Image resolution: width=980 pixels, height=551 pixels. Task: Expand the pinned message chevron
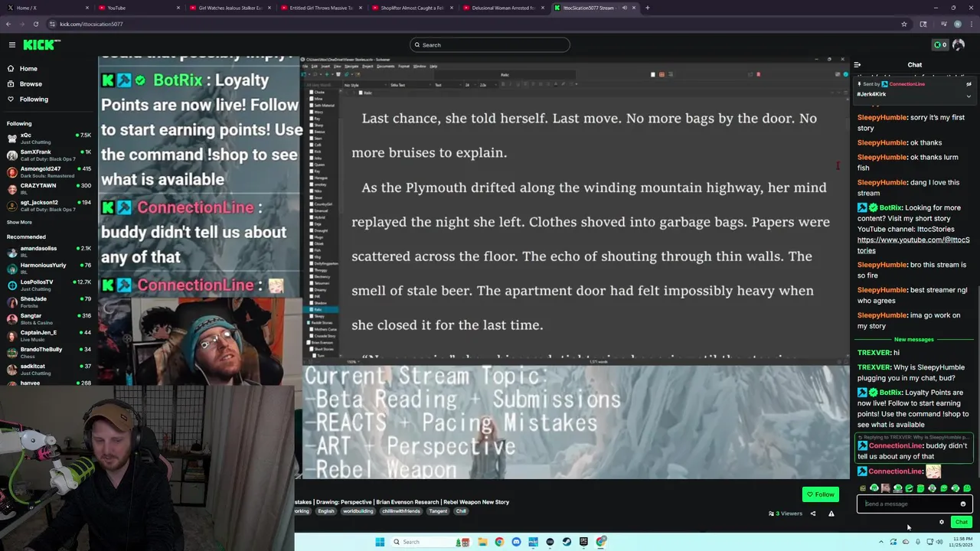tap(969, 96)
